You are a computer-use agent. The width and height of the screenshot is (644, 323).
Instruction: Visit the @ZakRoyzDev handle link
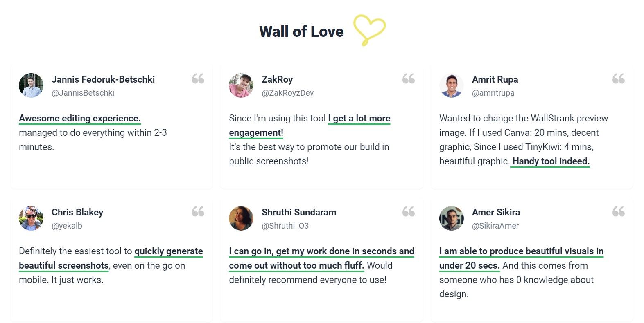pos(288,93)
